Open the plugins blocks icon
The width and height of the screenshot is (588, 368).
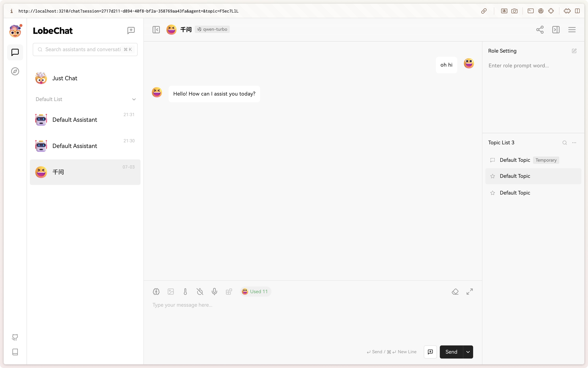tap(229, 292)
